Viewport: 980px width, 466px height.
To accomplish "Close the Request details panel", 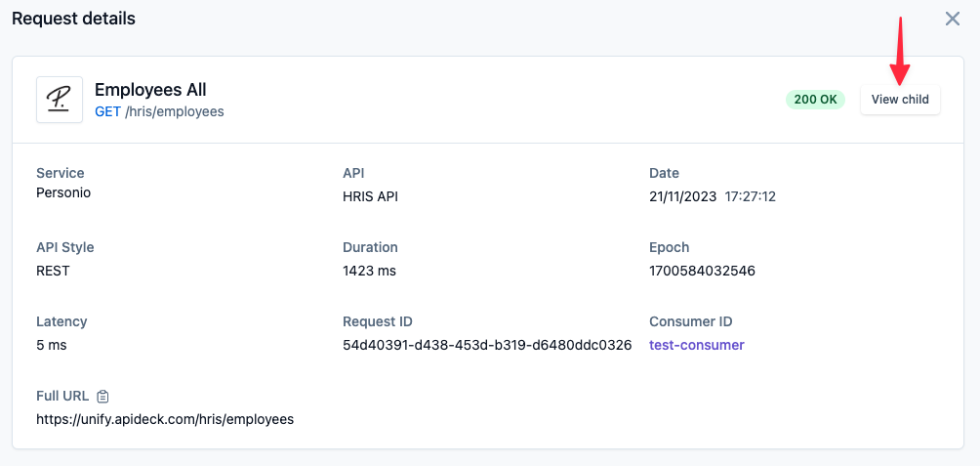I will [x=952, y=19].
